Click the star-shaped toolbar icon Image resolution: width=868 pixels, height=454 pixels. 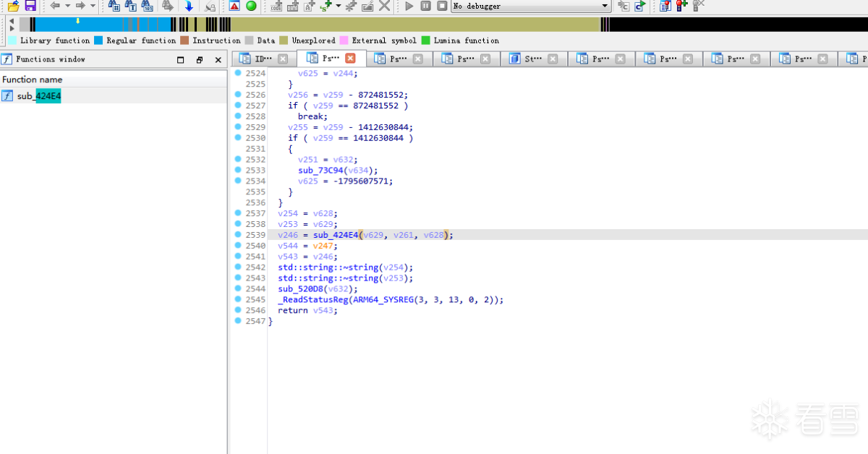351,6
